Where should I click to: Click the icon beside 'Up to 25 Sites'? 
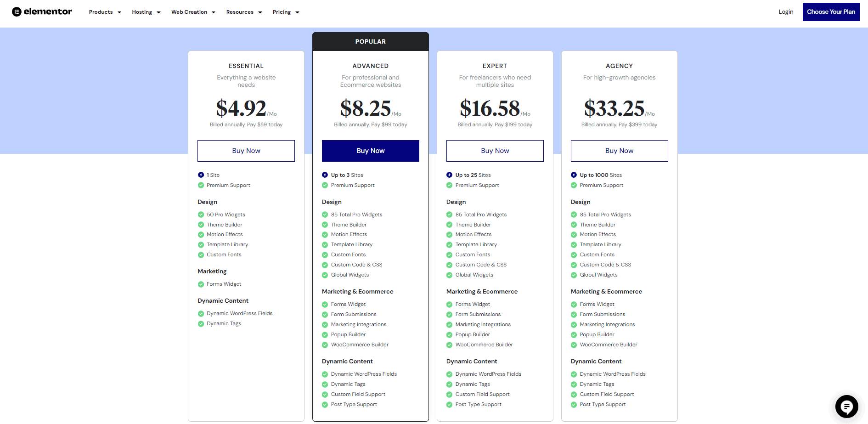(449, 175)
